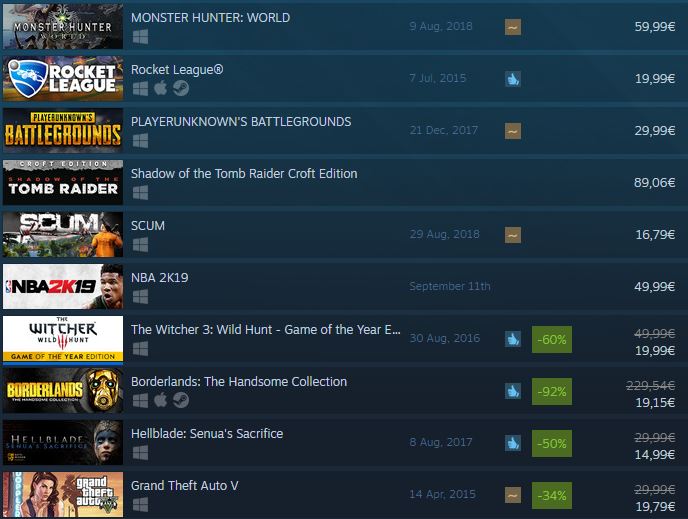Click the Steam icon under Borderlands Handsome Collection
The height and width of the screenshot is (519, 688).
click(x=181, y=400)
